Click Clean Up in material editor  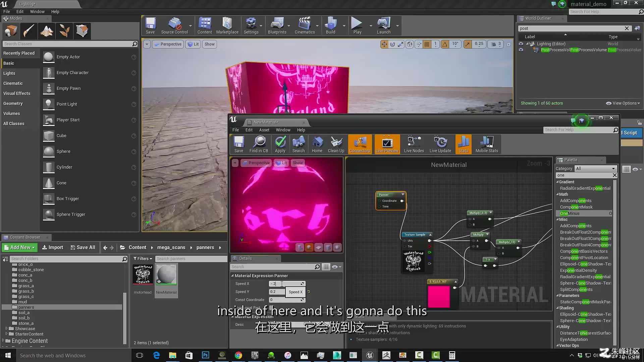336,144
